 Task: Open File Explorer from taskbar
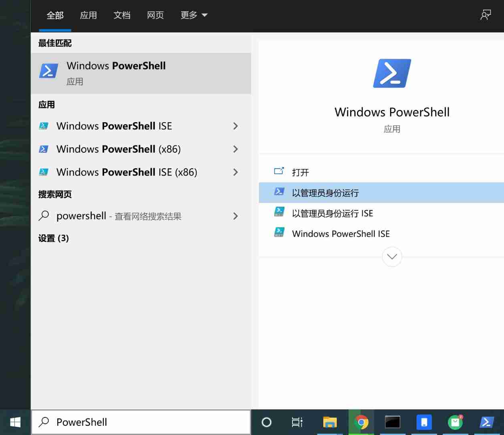[330, 422]
